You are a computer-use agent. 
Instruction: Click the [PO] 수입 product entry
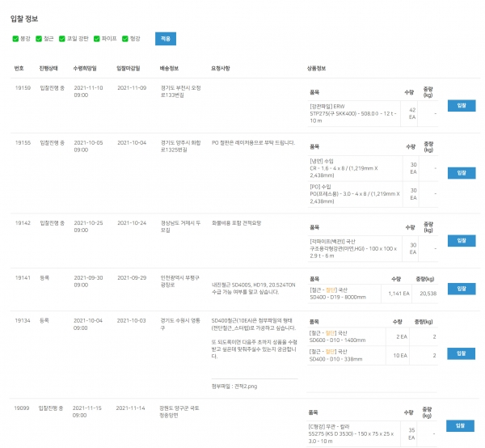pyautogui.click(x=355, y=194)
